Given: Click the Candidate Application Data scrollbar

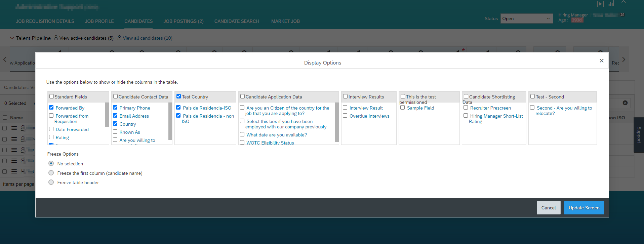Looking at the screenshot, I should 337,122.
